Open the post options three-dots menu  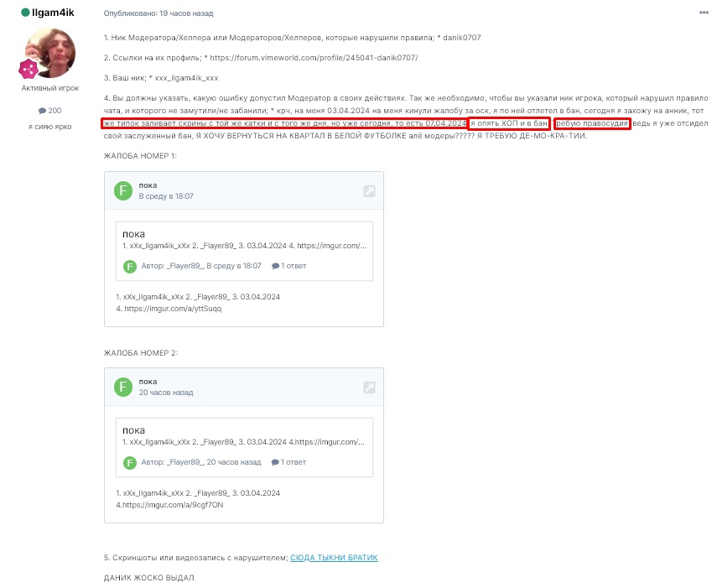pyautogui.click(x=704, y=13)
